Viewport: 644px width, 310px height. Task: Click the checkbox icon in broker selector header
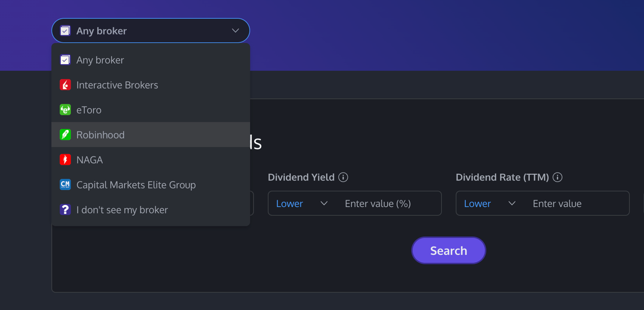click(x=65, y=31)
